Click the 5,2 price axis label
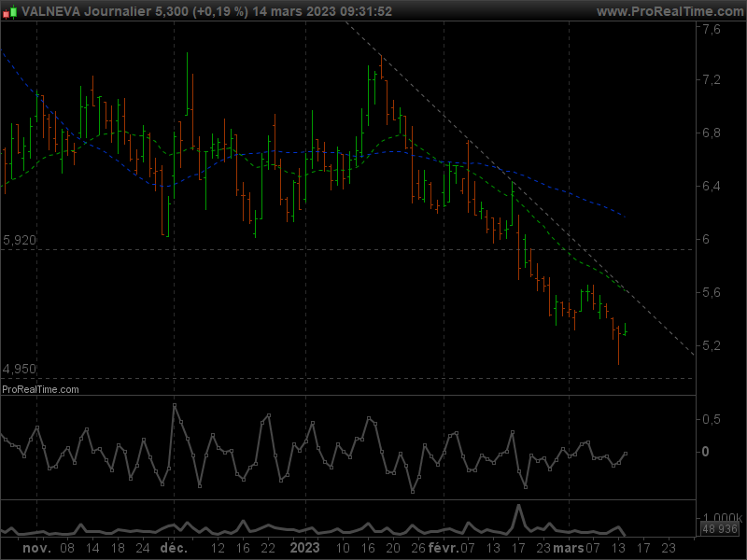The width and height of the screenshot is (747, 560). click(x=712, y=346)
